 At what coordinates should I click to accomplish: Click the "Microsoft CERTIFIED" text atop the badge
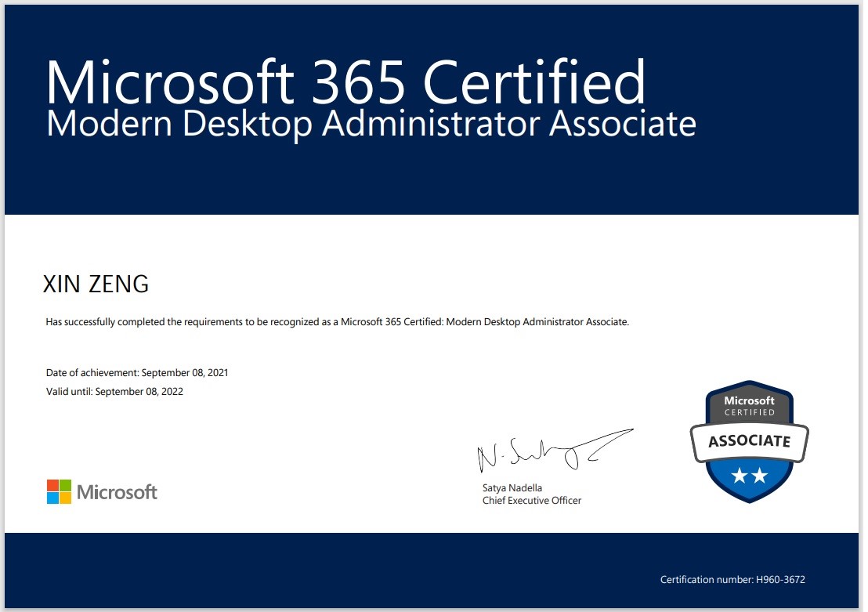pyautogui.click(x=749, y=406)
